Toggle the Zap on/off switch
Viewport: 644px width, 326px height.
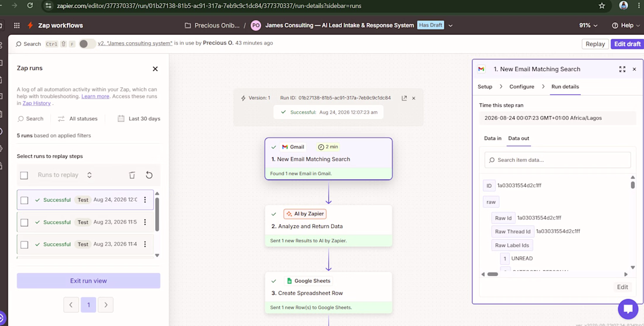coord(87,43)
